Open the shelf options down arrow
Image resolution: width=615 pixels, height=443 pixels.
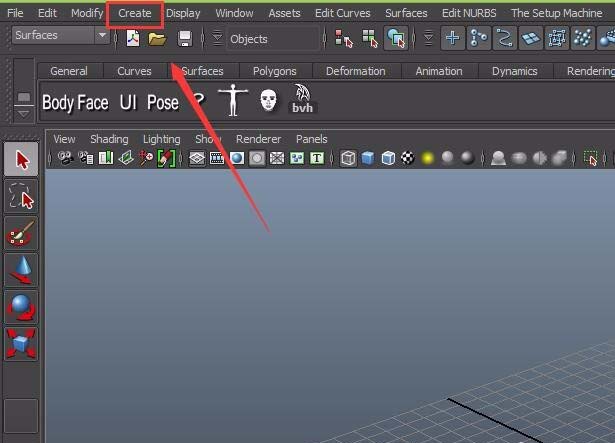click(24, 114)
